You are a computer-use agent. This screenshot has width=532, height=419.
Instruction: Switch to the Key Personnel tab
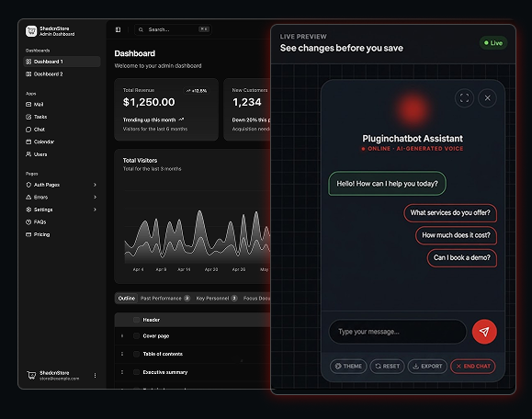coord(217,299)
